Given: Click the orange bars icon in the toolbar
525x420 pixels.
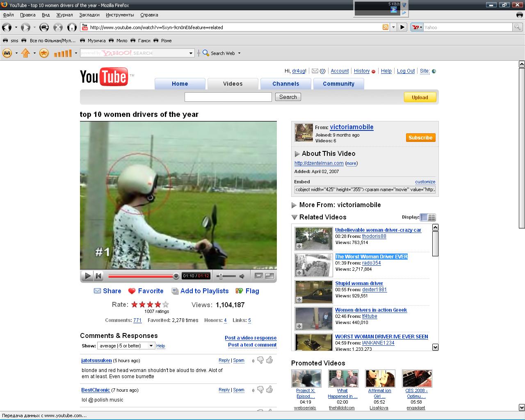Looking at the screenshot, I should [x=63, y=53].
